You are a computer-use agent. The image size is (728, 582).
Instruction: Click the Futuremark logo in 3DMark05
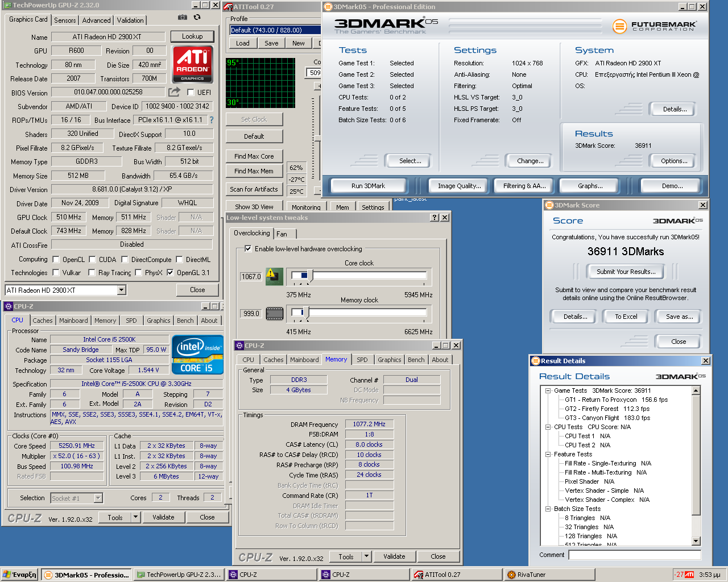pos(654,26)
